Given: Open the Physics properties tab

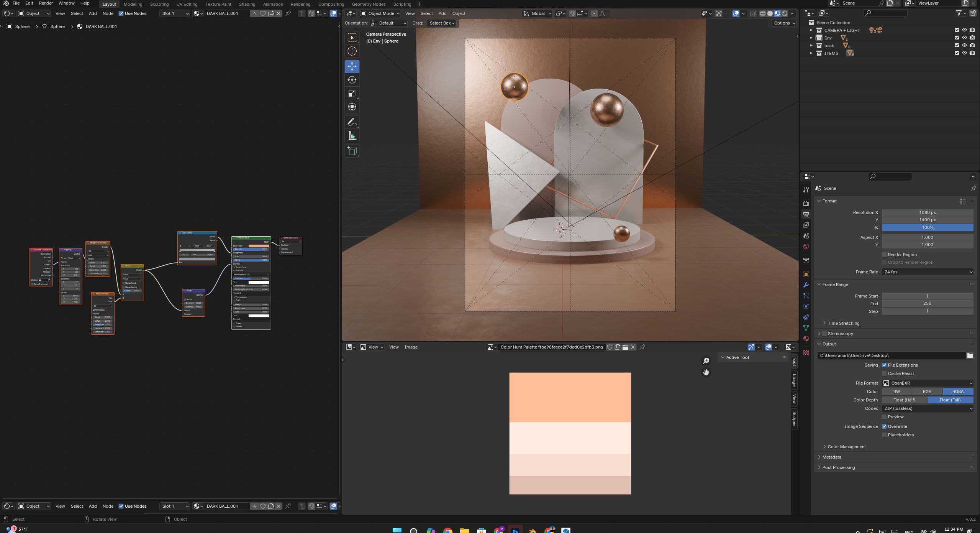Looking at the screenshot, I should click(806, 306).
